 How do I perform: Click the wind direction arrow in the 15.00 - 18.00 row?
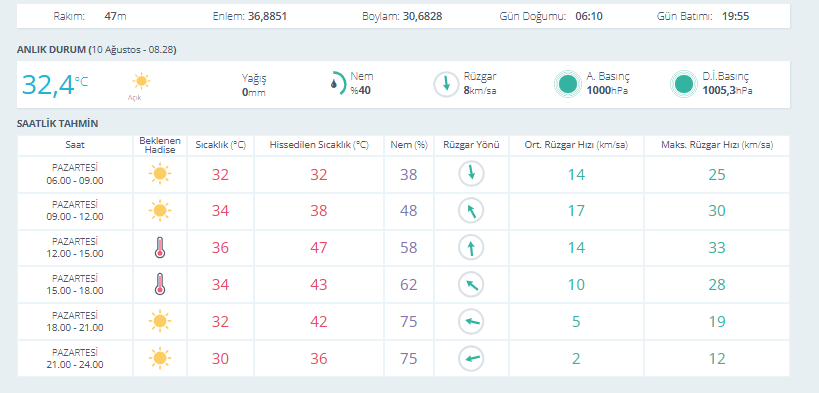point(472,285)
